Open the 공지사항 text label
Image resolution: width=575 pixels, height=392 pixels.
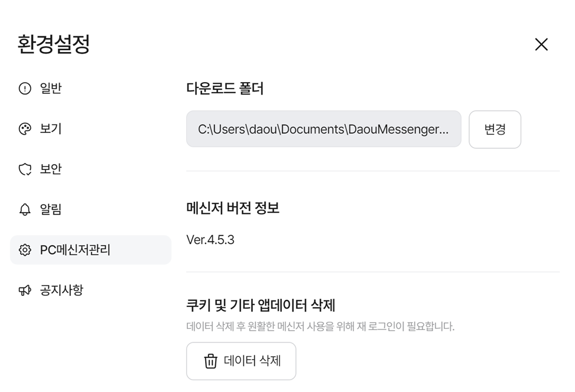pos(61,290)
